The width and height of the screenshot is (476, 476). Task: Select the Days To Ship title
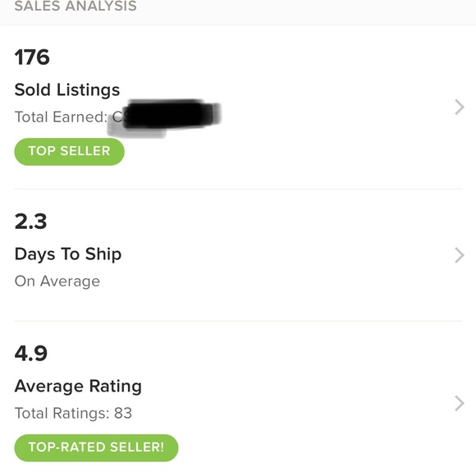coord(68,254)
